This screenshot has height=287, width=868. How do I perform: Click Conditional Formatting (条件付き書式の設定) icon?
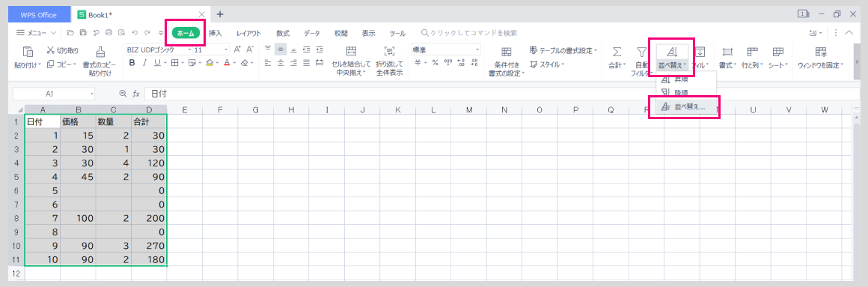pos(506,52)
